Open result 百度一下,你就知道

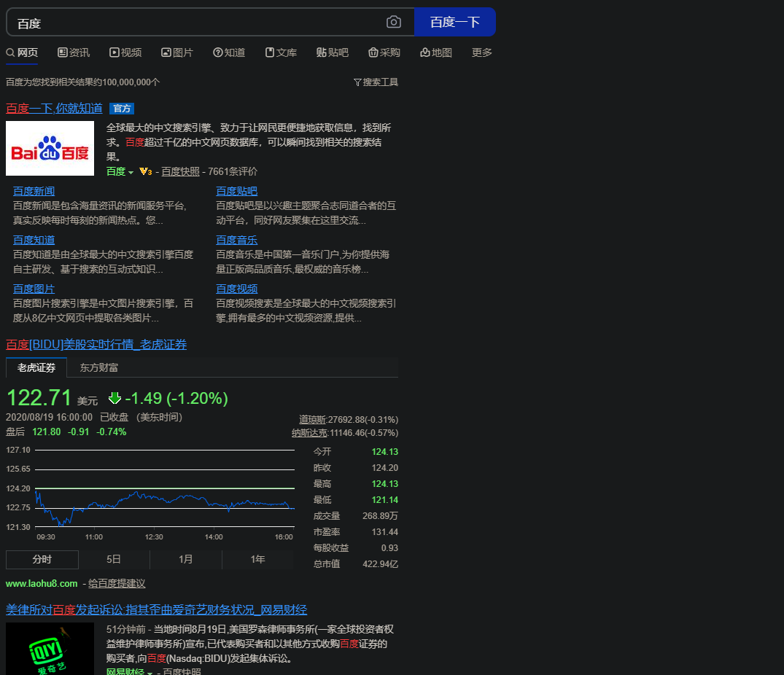click(x=54, y=109)
